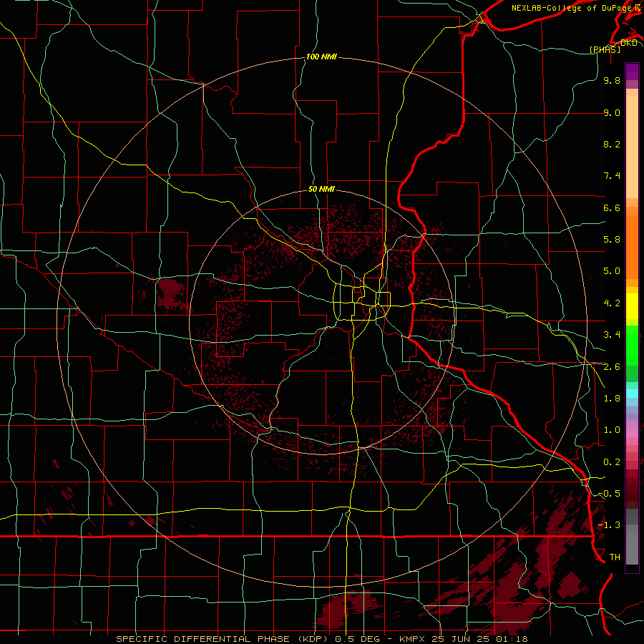Click the 2.6 scale value
644x644 pixels.
[x=612, y=367]
